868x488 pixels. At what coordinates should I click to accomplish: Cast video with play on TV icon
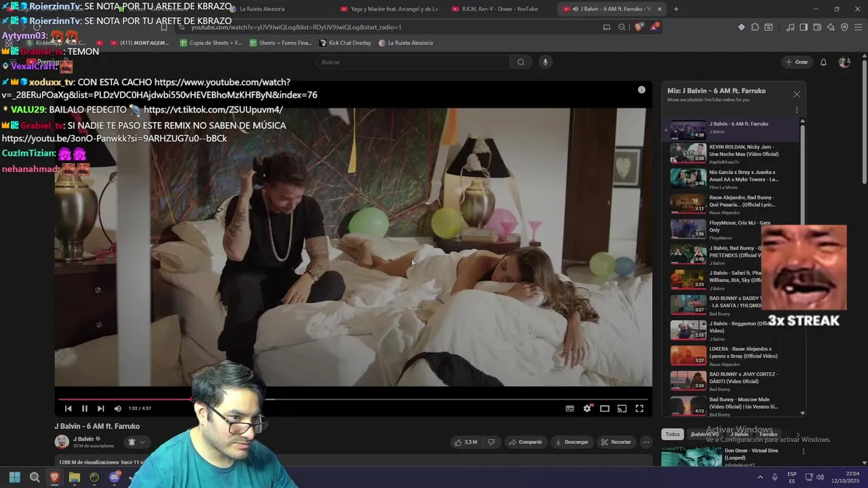622,409
